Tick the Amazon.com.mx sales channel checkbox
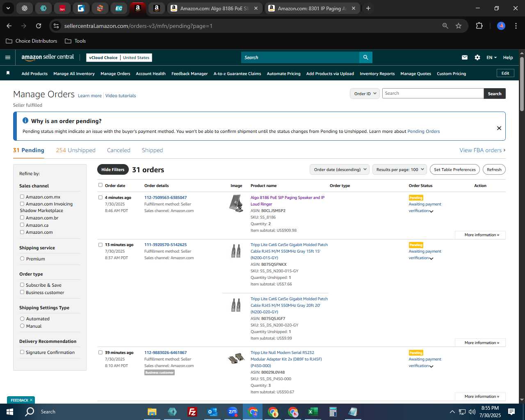The image size is (525, 420). (x=22, y=196)
